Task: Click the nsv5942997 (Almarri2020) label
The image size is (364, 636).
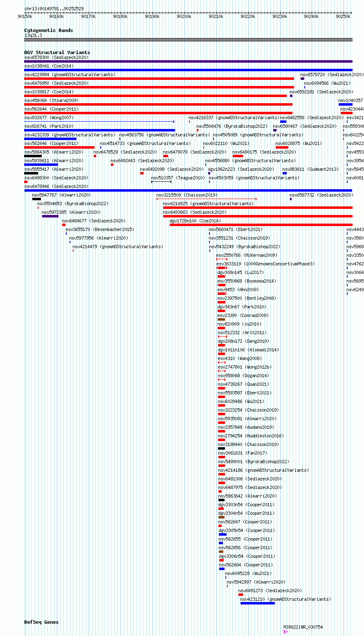Action: point(256,582)
